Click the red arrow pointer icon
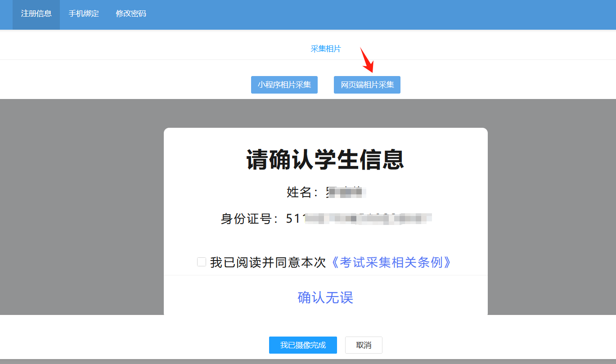Viewport: 616px width, 364px height. (367, 60)
